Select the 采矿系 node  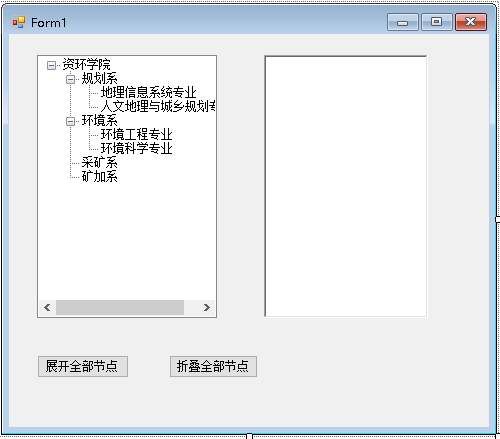pos(99,163)
